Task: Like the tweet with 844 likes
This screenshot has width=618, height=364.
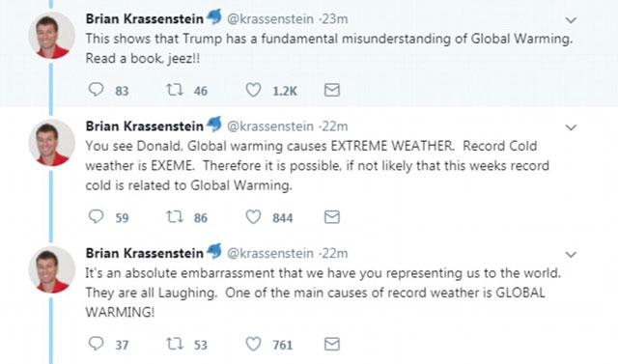Action: (253, 217)
